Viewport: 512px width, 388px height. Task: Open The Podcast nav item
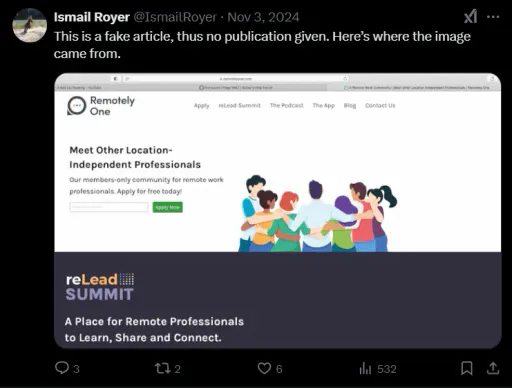click(286, 105)
